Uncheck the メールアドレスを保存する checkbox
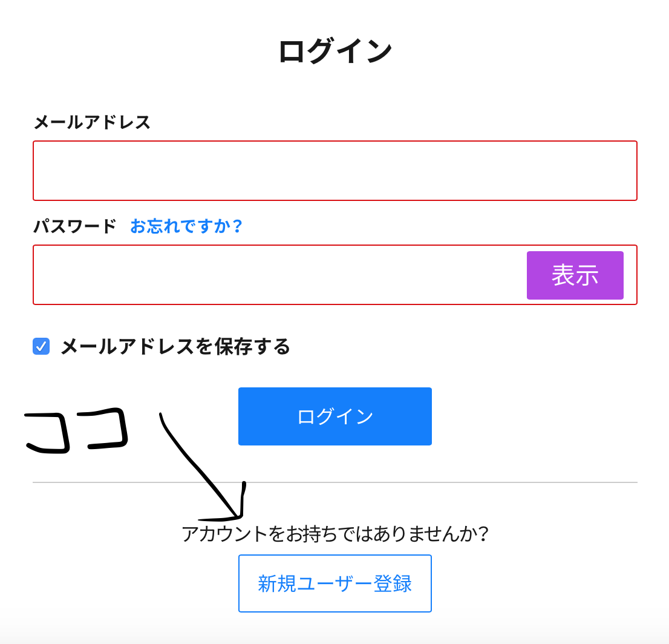 point(41,346)
